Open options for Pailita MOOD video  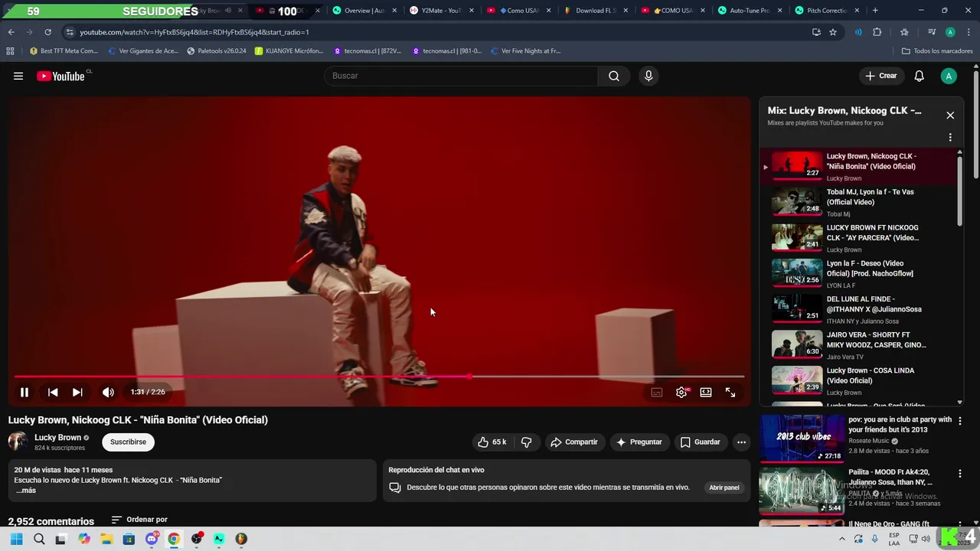click(x=960, y=474)
